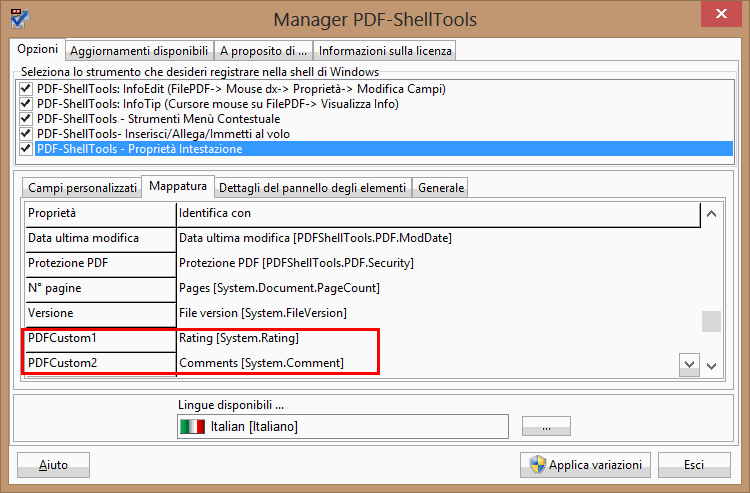Select the Campi personalizzati tab
This screenshot has height=493, width=750.
coord(82,188)
